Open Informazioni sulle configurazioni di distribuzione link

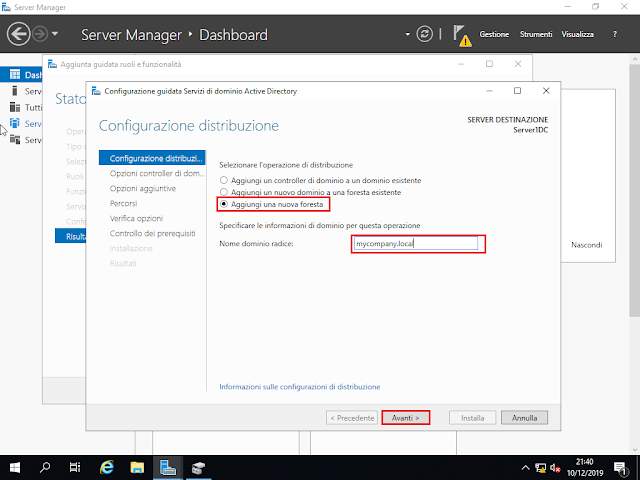pyautogui.click(x=300, y=387)
